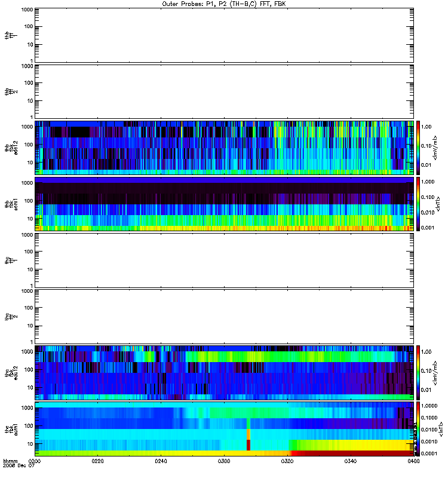Click the thb fbk scm1 axis label
This screenshot has width=448, height=478.
pos(11,204)
